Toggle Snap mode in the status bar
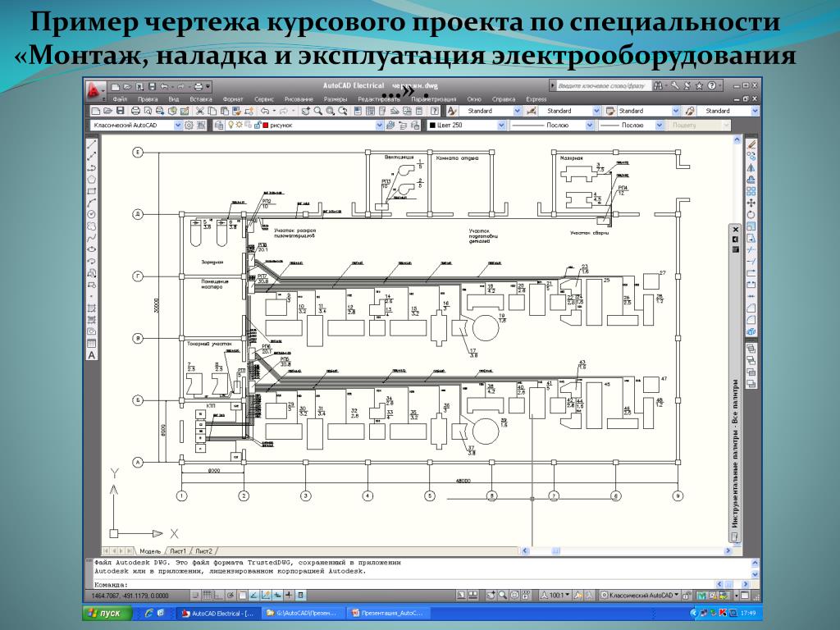 [x=196, y=596]
